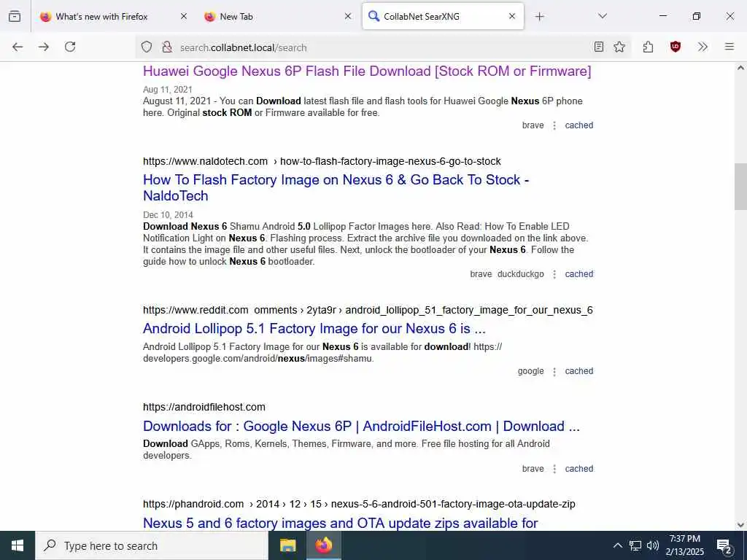Open the network status tray icon

tap(635, 545)
